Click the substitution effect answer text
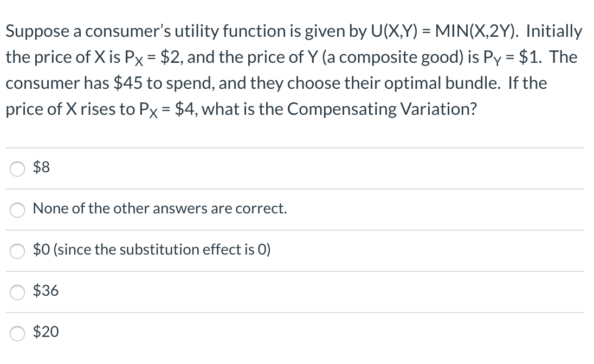594x364 pixels. 152,250
